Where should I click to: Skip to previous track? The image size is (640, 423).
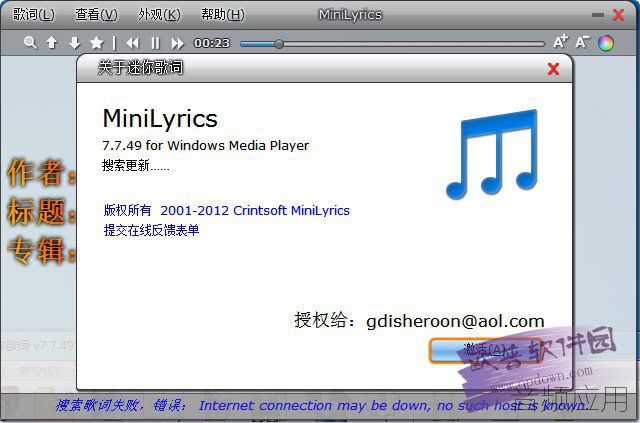132,43
